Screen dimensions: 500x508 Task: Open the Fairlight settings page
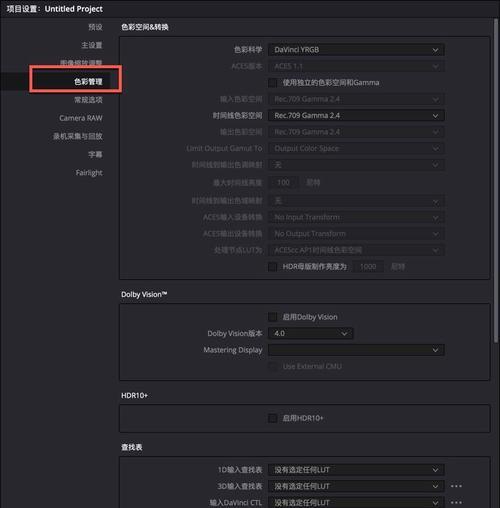(89, 173)
